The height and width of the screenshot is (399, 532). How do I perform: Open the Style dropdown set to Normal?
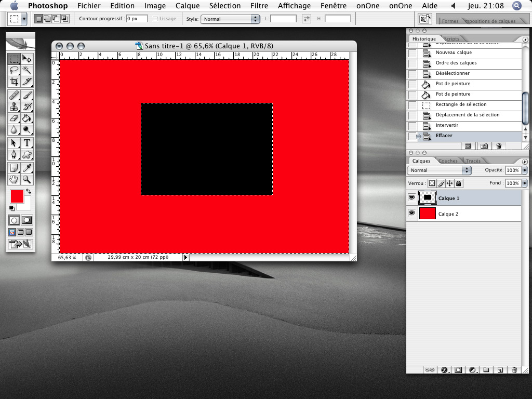(230, 19)
